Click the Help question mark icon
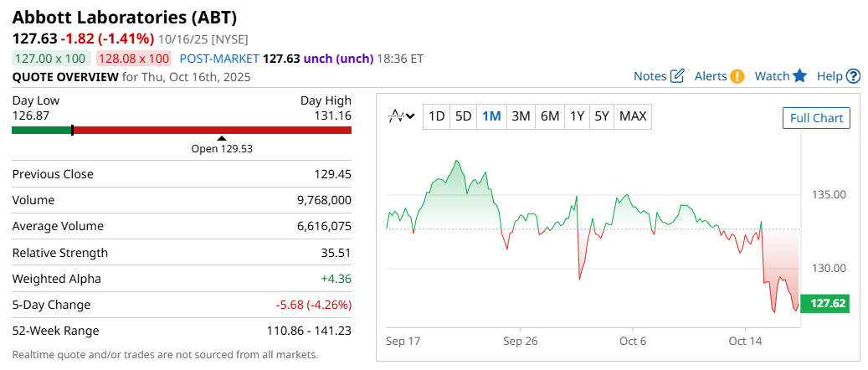The height and width of the screenshot is (370, 868). 853,76
